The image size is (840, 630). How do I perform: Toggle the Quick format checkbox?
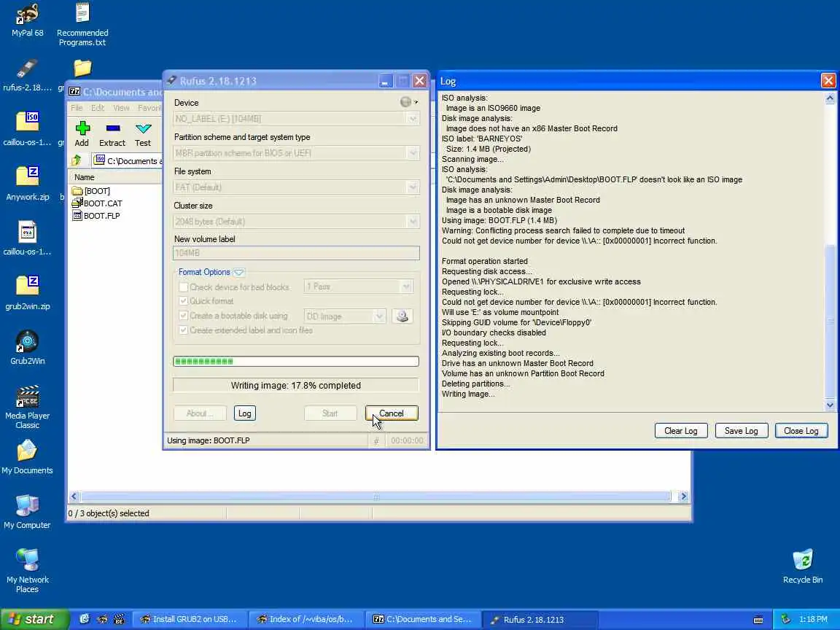point(183,301)
